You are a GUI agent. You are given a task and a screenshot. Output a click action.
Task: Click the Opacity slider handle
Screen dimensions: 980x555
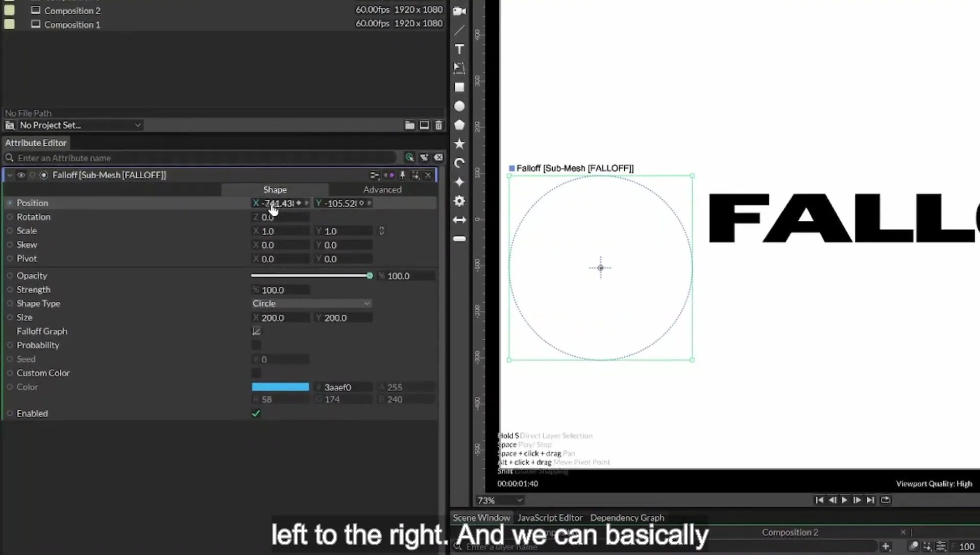pyautogui.click(x=370, y=275)
